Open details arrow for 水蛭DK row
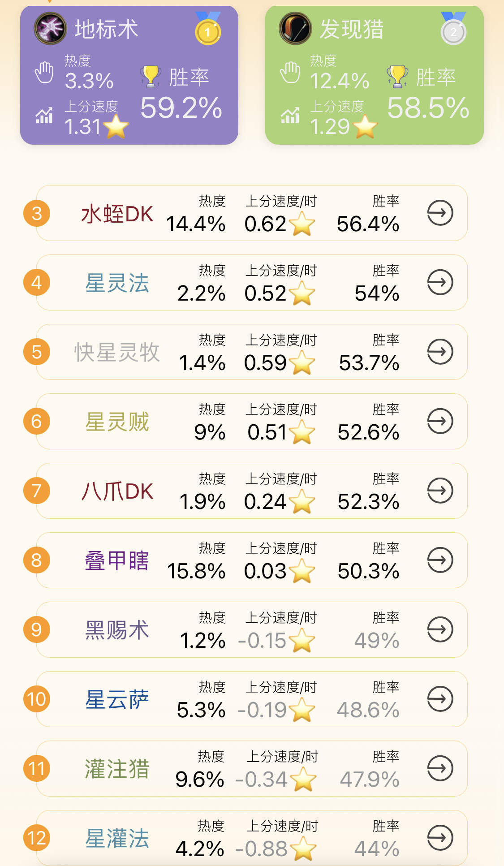This screenshot has width=504, height=866. [x=440, y=213]
